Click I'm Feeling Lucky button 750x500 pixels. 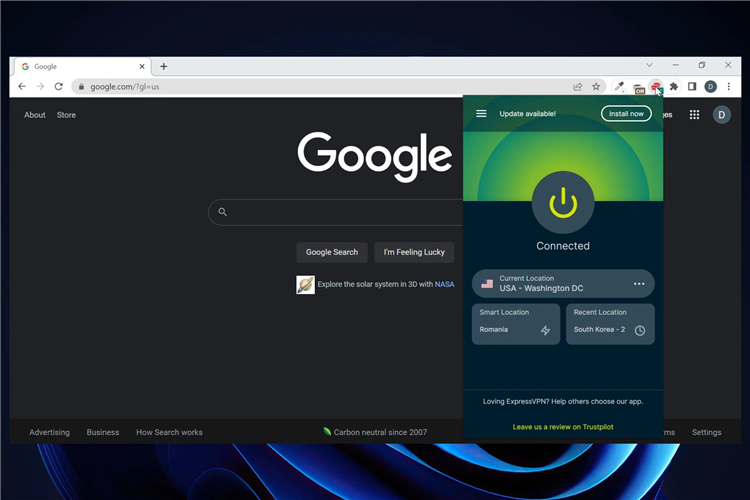click(414, 252)
